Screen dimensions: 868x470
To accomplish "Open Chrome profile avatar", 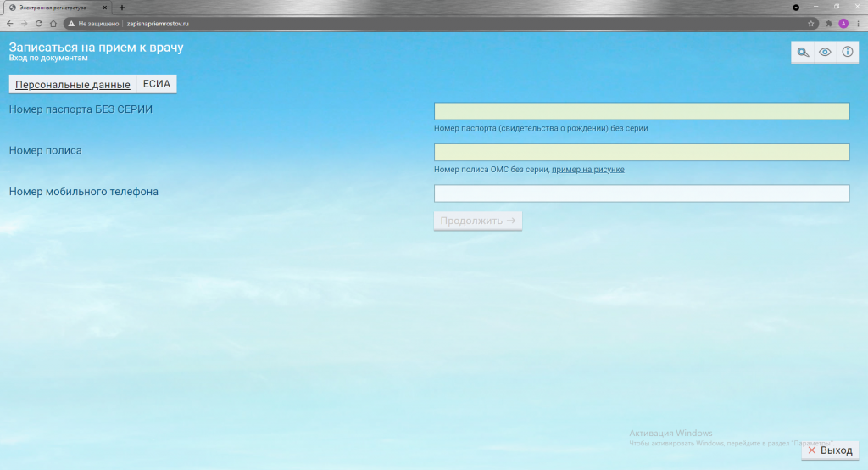I will tap(843, 24).
